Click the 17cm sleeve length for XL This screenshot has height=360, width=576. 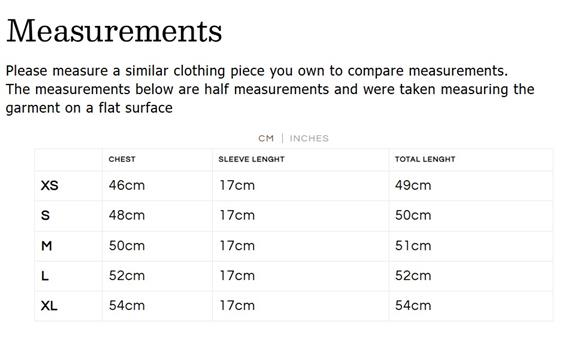pos(237,306)
